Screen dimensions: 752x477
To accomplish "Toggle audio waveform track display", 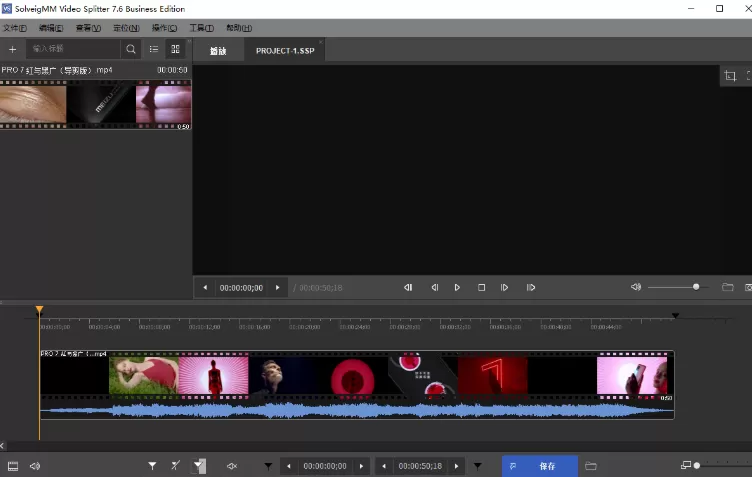I will [35, 466].
